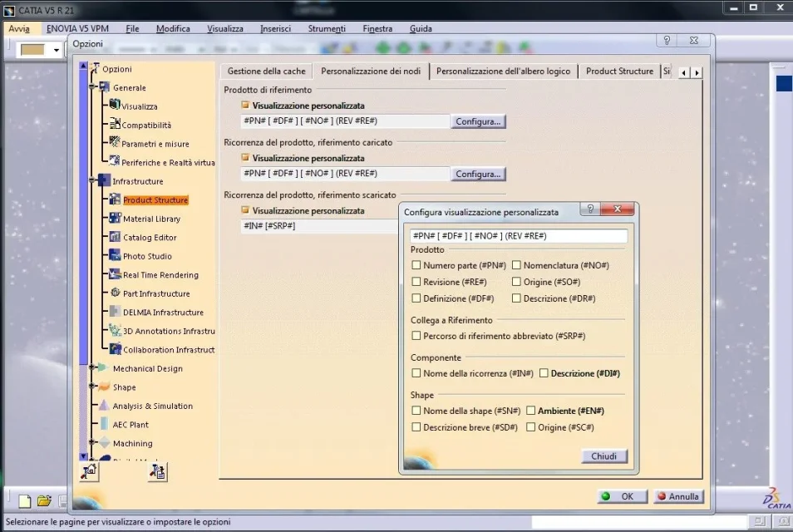Image resolution: width=793 pixels, height=532 pixels.
Task: Check Nomenclatura (#NO#) box
Action: coord(516,265)
